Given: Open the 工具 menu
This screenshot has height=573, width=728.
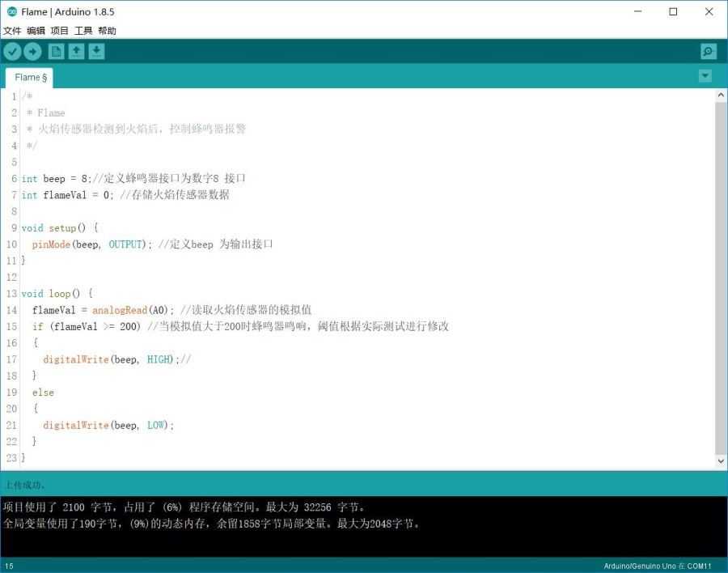Looking at the screenshot, I should [x=83, y=31].
